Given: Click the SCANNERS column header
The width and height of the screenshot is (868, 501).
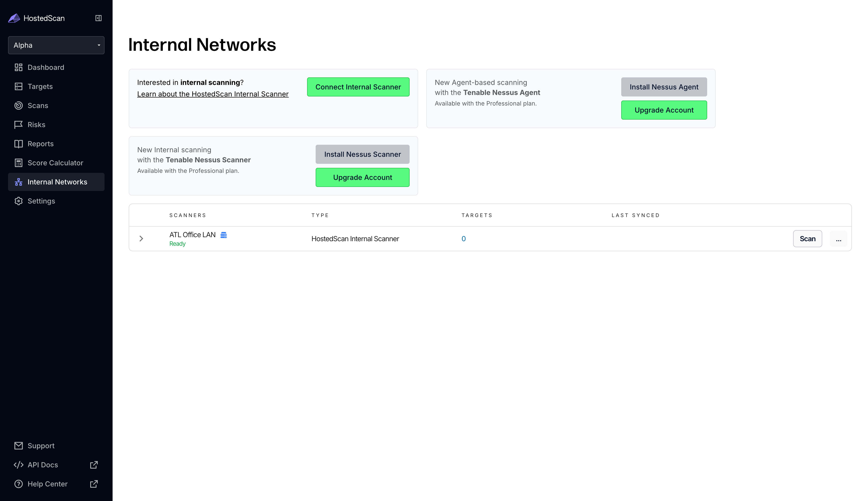Looking at the screenshot, I should point(187,215).
